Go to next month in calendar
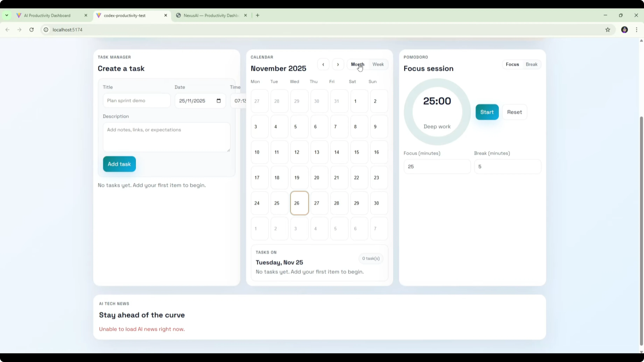The height and width of the screenshot is (362, 644). pos(338,65)
